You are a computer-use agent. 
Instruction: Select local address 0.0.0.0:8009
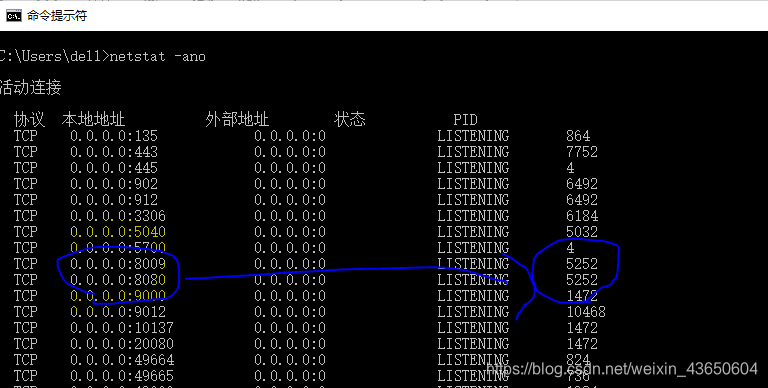(118, 264)
